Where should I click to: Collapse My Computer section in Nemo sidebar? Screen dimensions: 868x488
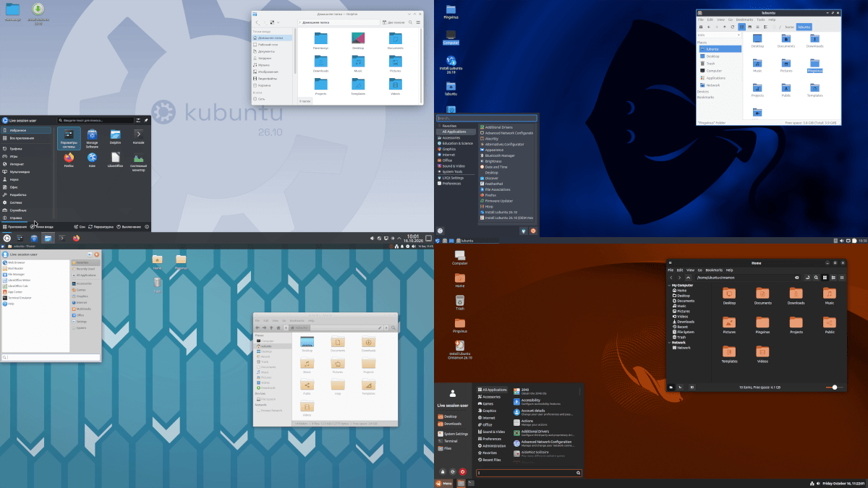pos(669,286)
